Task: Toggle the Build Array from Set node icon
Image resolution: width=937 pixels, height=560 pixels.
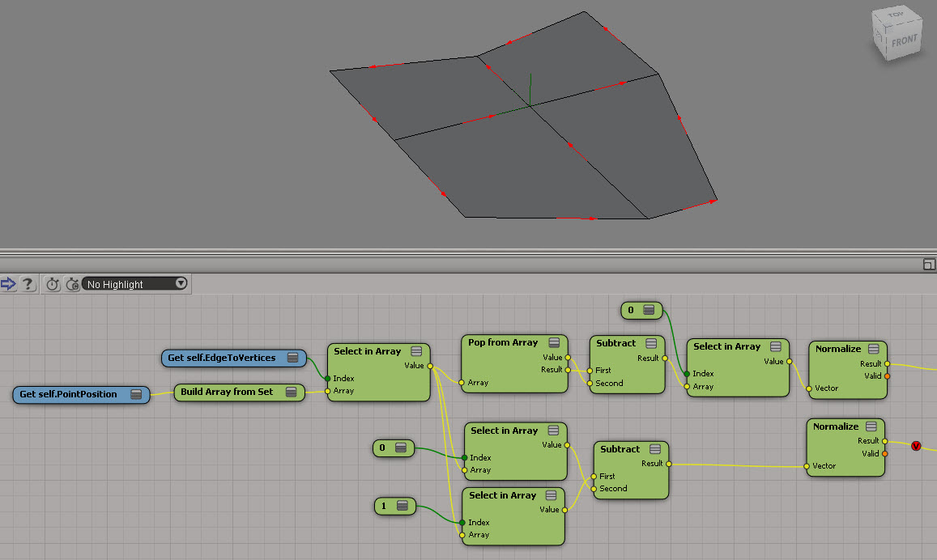Action: pos(290,392)
